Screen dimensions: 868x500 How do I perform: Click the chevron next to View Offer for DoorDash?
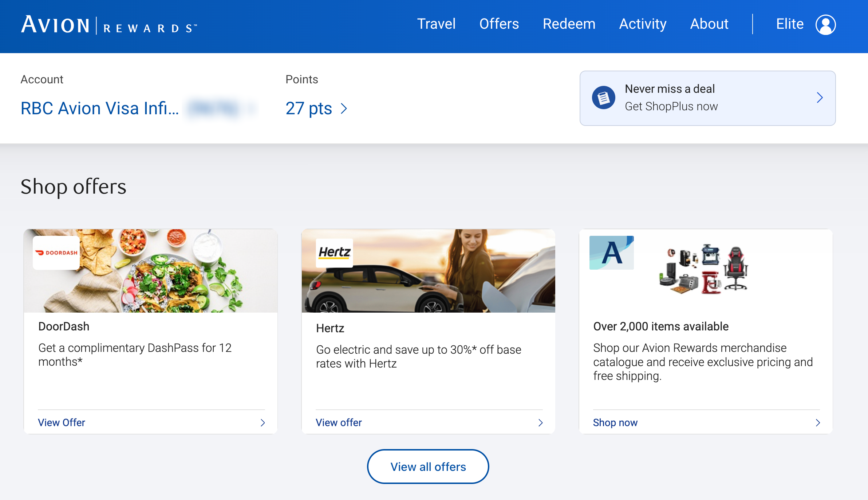click(263, 422)
